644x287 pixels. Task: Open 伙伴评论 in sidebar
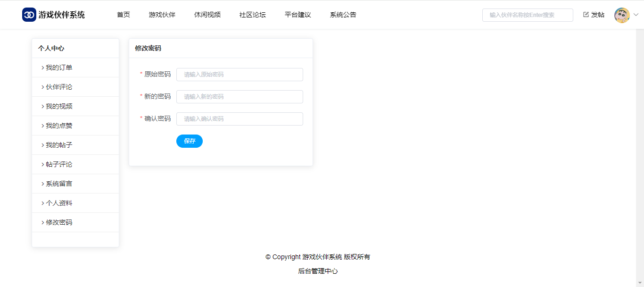tap(75, 87)
